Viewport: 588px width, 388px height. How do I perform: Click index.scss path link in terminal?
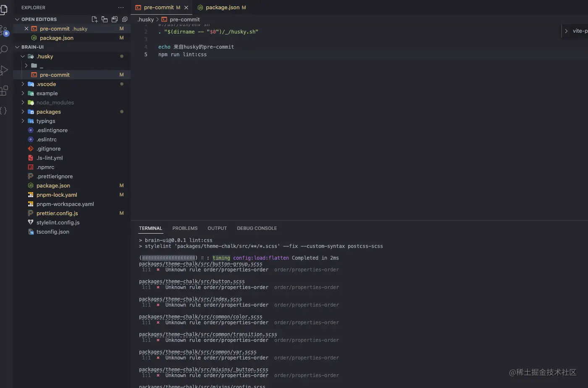(190, 299)
